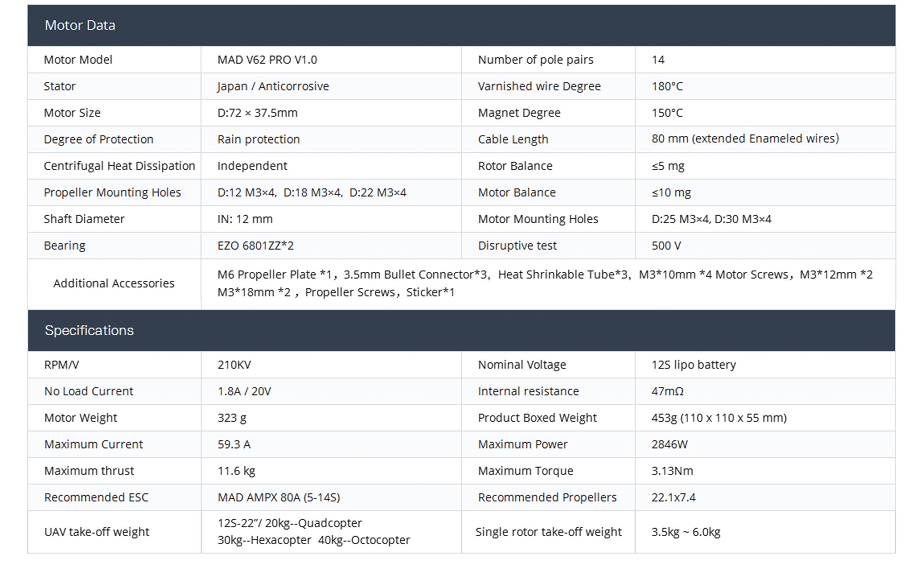Click the Maximum thrust 11.6 kg value

(236, 471)
